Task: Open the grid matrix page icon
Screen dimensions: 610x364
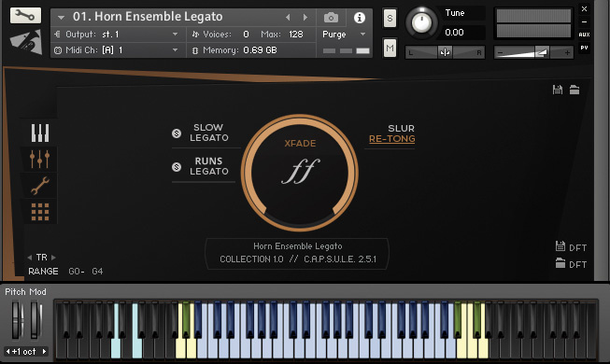Action: [x=40, y=212]
